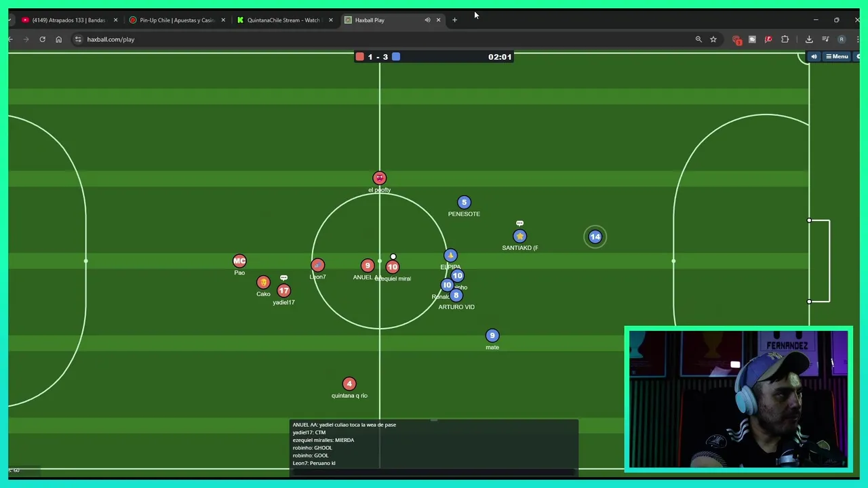Viewport: 868px width, 488px height.
Task: Click chat line 'robinho: GOOL'
Action: pos(311,455)
